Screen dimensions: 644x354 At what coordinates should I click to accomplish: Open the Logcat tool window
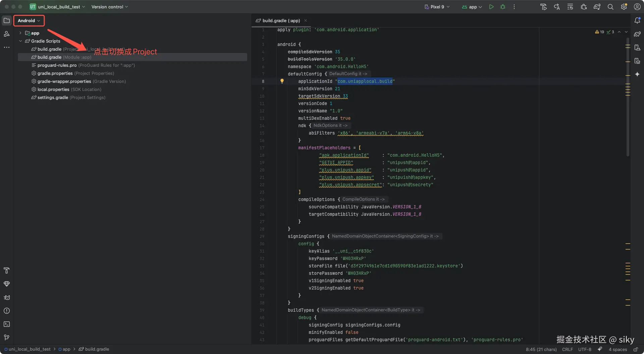7,298
